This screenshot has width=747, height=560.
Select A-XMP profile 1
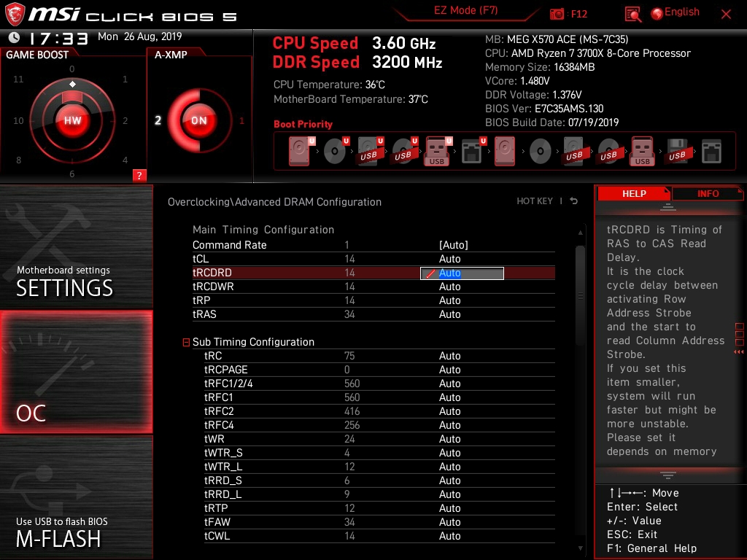pos(241,121)
